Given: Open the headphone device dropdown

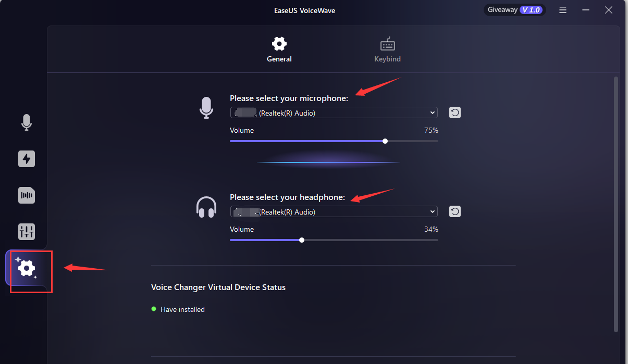Looking at the screenshot, I should pyautogui.click(x=334, y=211).
